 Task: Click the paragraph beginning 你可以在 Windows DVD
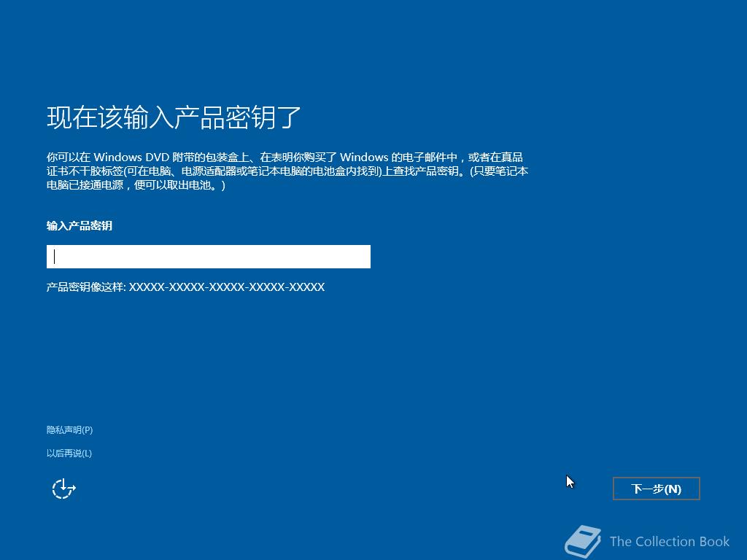pyautogui.click(x=287, y=171)
